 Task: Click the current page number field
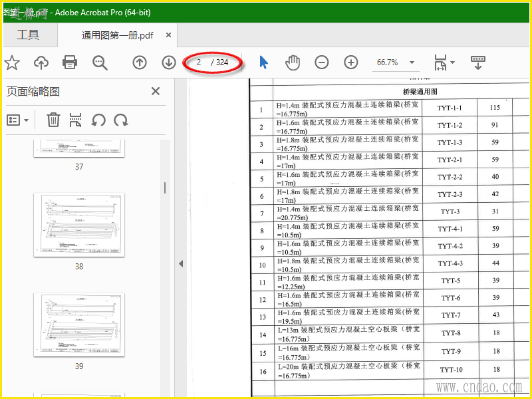tap(198, 63)
